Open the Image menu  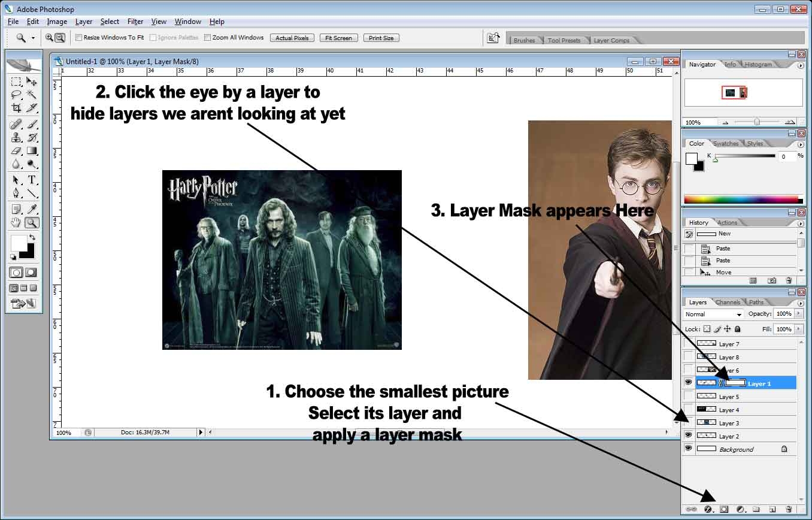click(57, 22)
